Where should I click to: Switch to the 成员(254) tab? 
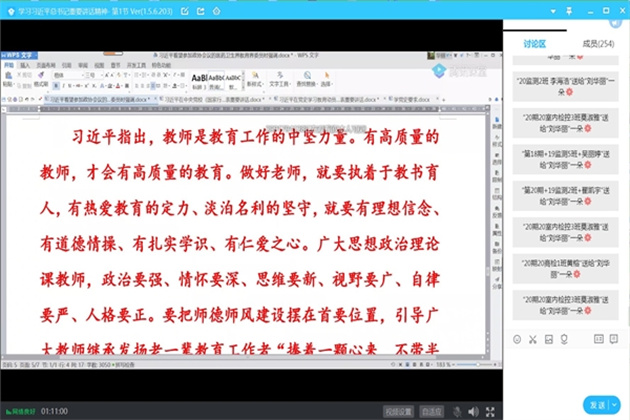click(598, 44)
